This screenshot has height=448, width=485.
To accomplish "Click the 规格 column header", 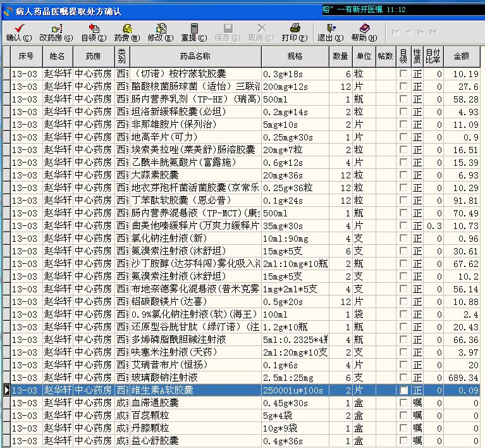I will [295, 56].
